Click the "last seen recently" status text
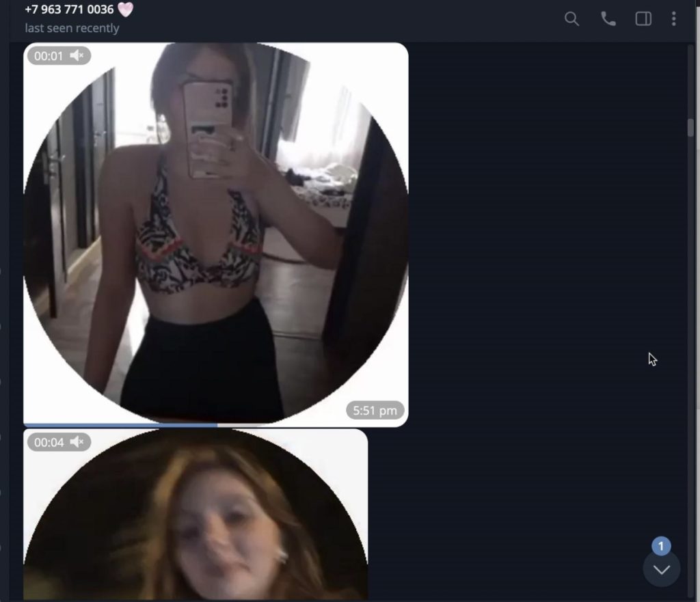The image size is (700, 602). [x=72, y=29]
